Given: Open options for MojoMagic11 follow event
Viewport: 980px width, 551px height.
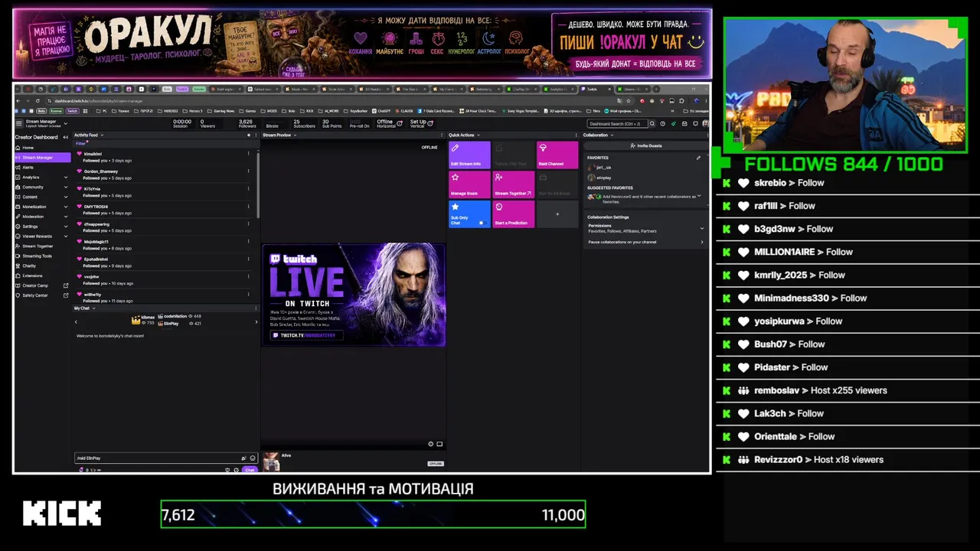Looking at the screenshot, I should 248,242.
